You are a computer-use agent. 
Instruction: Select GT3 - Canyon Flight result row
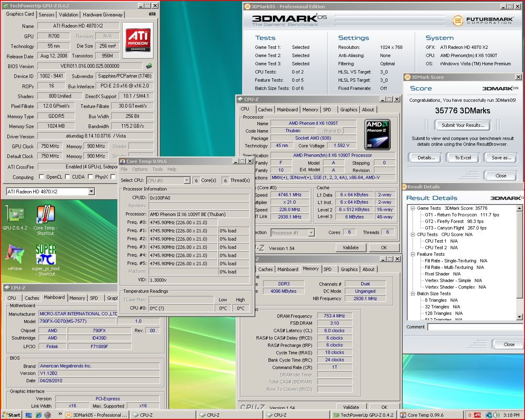tap(456, 228)
